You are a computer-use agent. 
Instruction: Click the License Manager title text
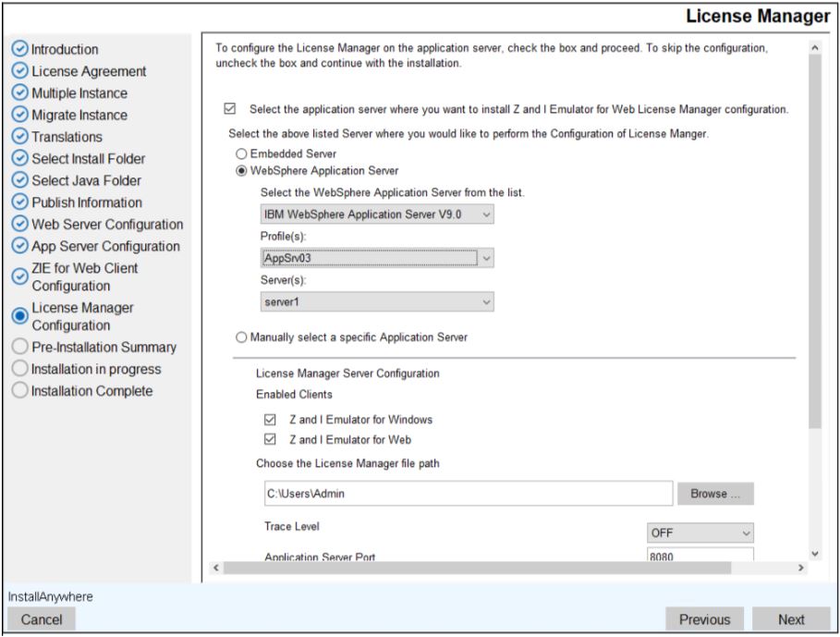click(x=758, y=16)
